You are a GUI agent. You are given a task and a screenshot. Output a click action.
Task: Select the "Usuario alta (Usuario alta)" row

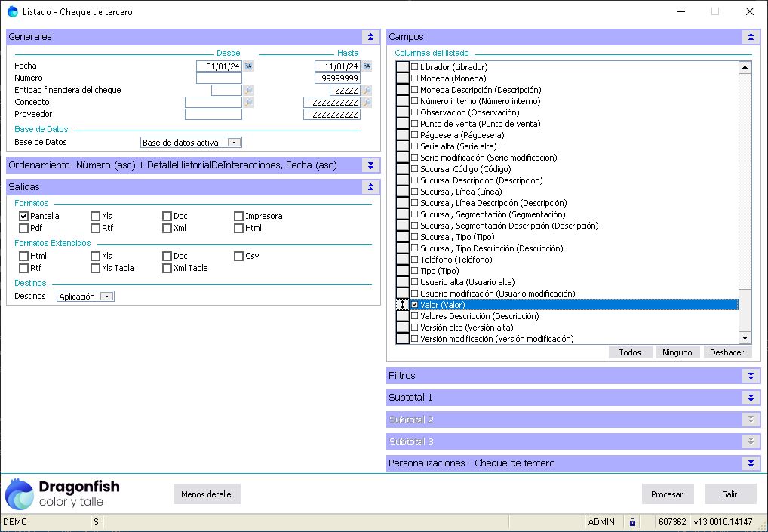[x=573, y=282]
